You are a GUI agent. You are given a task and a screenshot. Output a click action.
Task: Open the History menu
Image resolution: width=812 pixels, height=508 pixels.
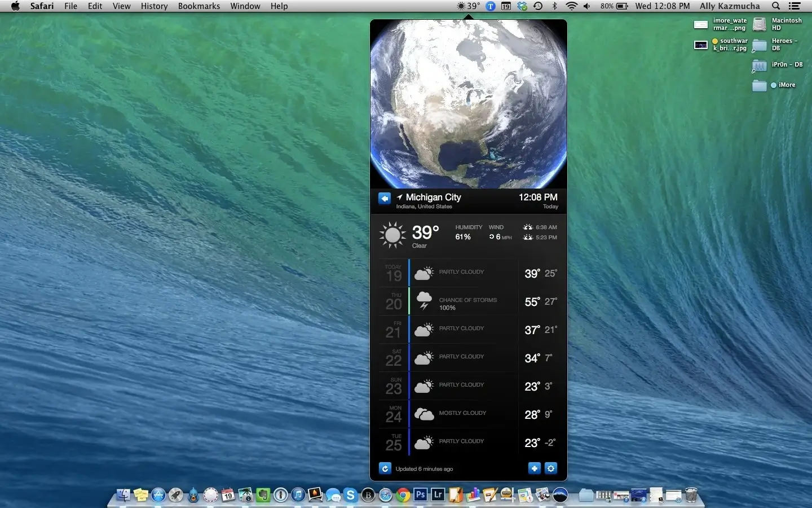[x=155, y=6]
